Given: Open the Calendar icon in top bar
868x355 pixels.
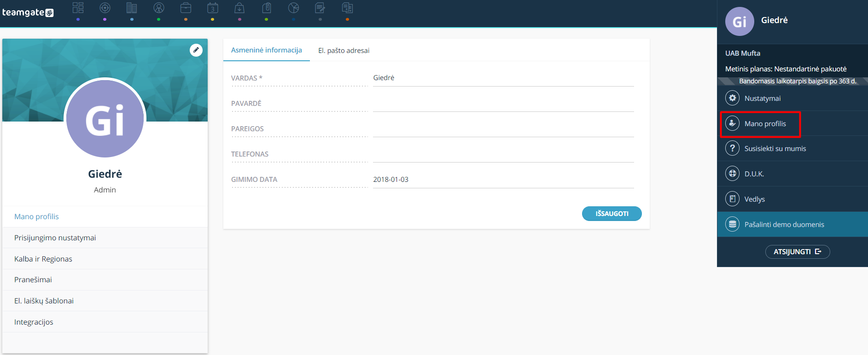Looking at the screenshot, I should click(x=212, y=8).
